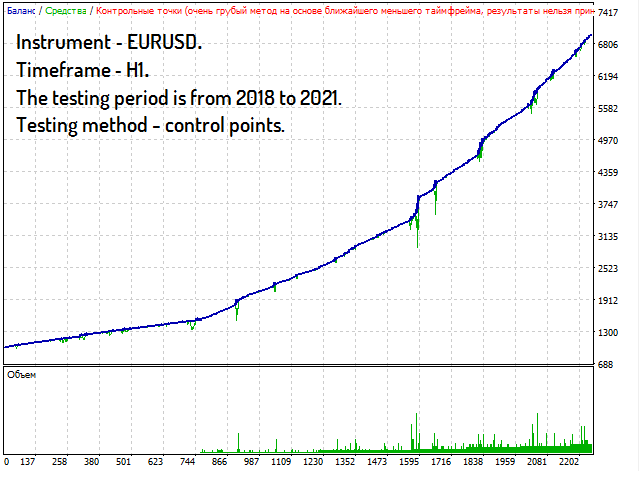Screen dimensions: 640x480
Task: Click the 1109 mark on the horizontal axis
Action: point(280,462)
